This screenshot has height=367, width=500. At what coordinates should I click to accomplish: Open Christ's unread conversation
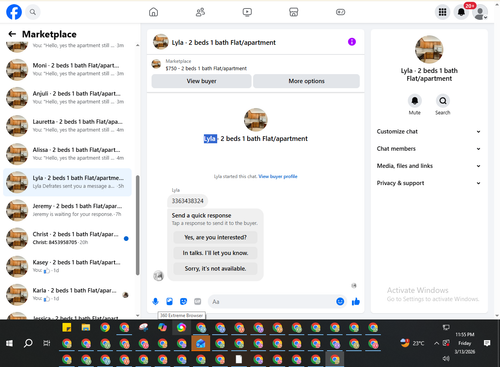pos(67,238)
